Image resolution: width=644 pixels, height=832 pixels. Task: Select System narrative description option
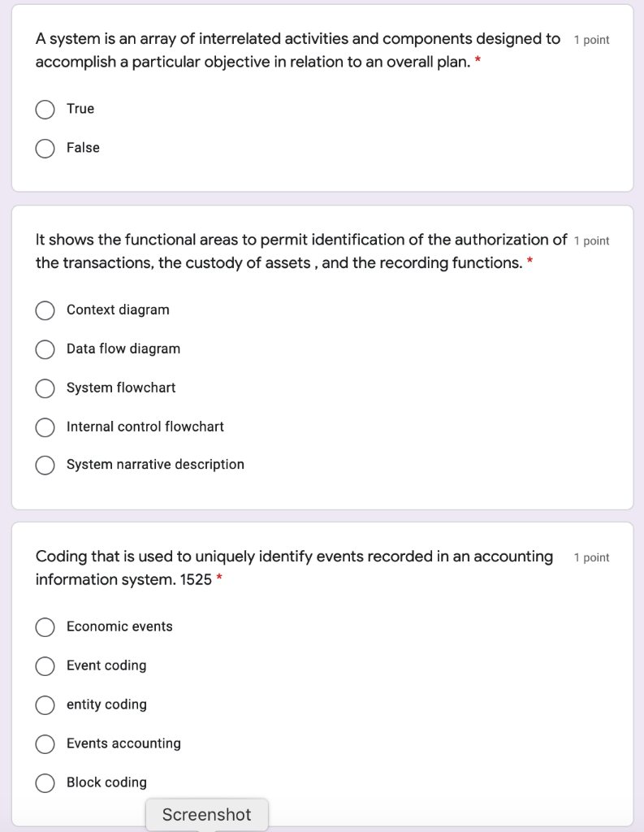click(45, 465)
